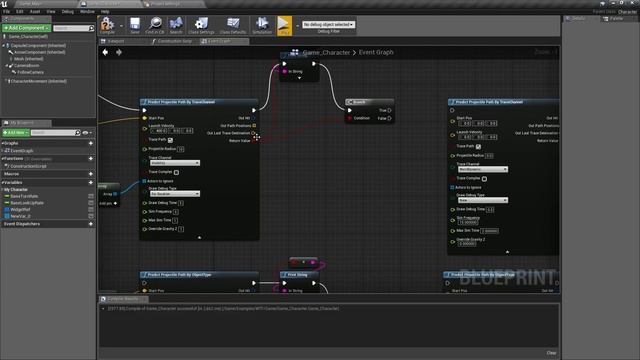Open Class Settings from toolbar
The height and width of the screenshot is (360, 640).
tap(201, 25)
